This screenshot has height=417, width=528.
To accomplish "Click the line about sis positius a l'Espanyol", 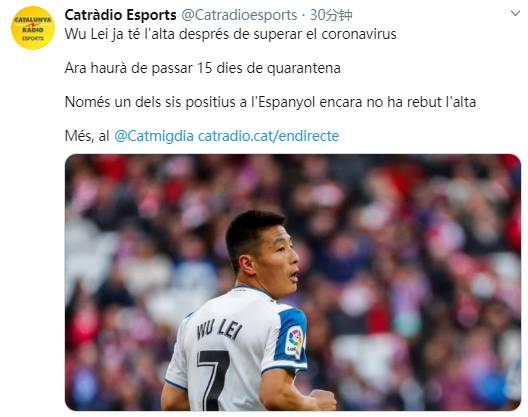I will click(270, 102).
